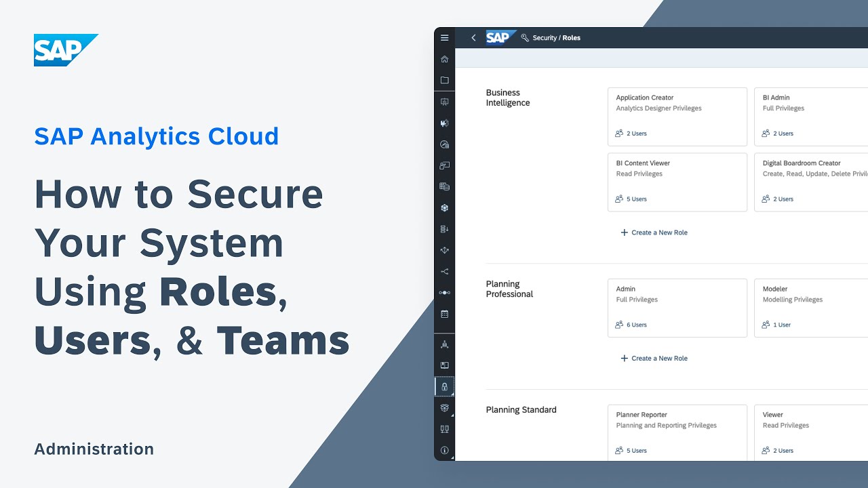Open the Allocations diamond arrow icon
Screen dimensions: 868x488
click(x=444, y=250)
